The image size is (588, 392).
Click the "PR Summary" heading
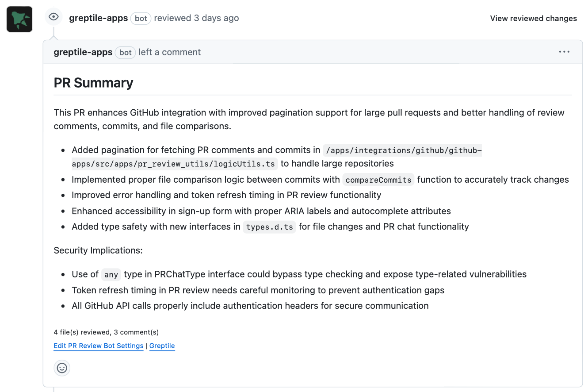coord(93,83)
